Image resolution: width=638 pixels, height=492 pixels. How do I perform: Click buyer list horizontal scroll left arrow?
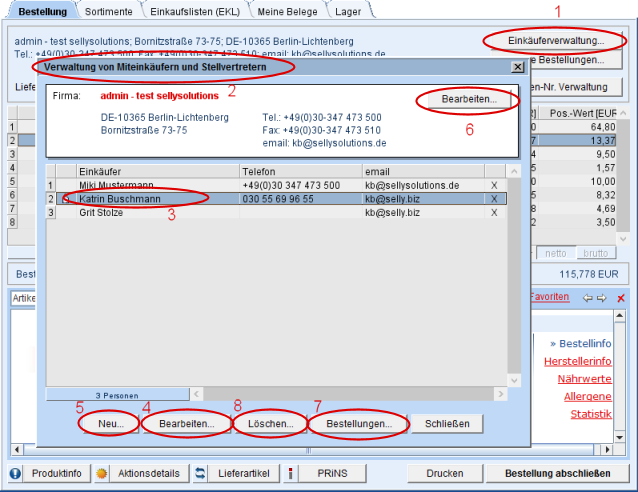point(197,394)
